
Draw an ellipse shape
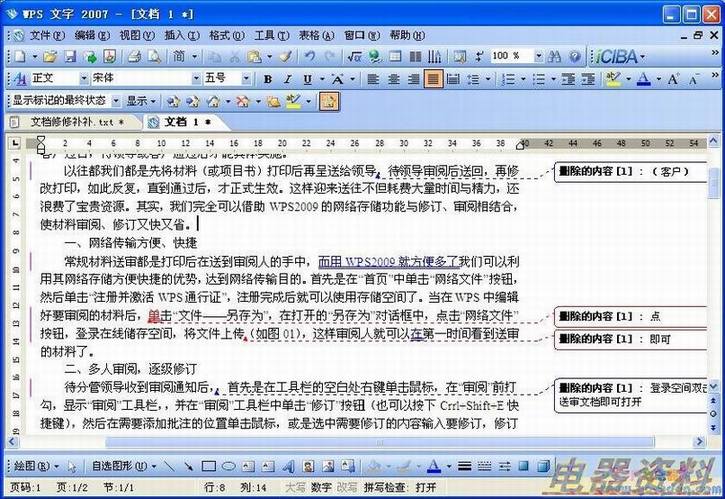229,466
